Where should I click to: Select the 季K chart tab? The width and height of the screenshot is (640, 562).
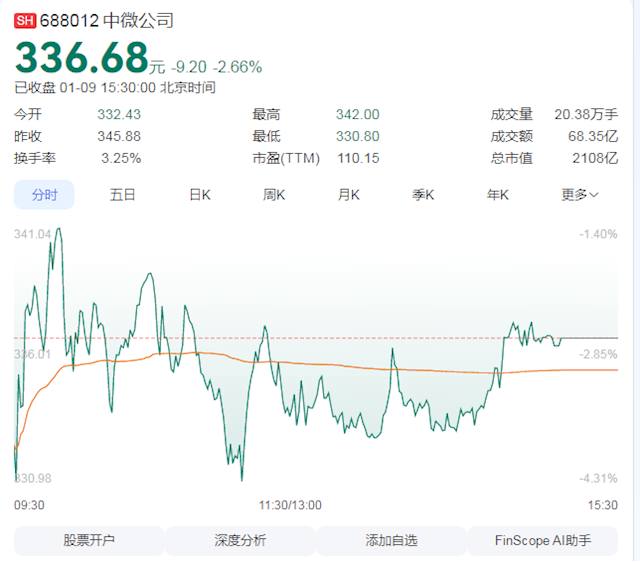(424, 195)
